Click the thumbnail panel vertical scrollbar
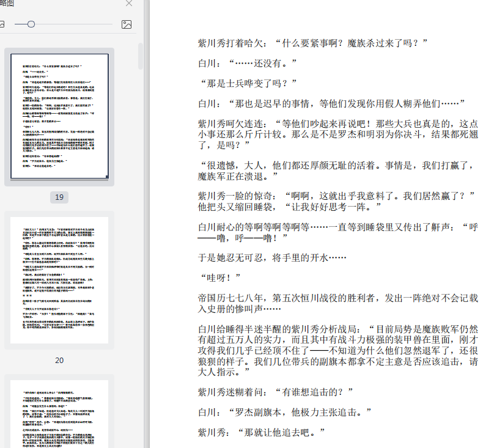Viewport: 494px width, 448px height. pyautogui.click(x=141, y=56)
